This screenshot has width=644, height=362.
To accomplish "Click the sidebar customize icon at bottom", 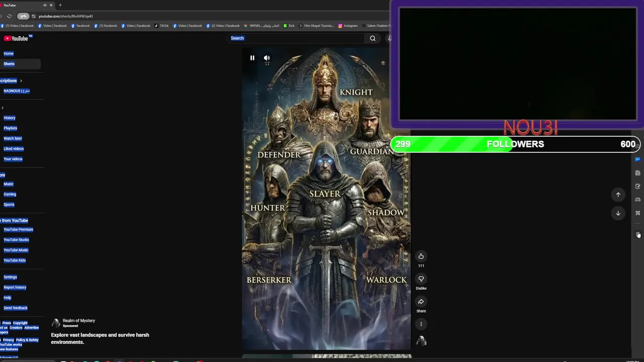I will [x=637, y=235].
